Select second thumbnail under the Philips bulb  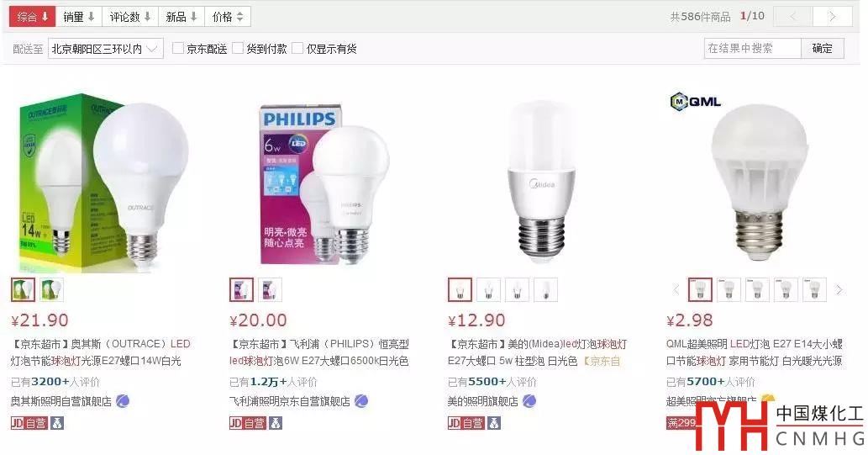pos(270,290)
